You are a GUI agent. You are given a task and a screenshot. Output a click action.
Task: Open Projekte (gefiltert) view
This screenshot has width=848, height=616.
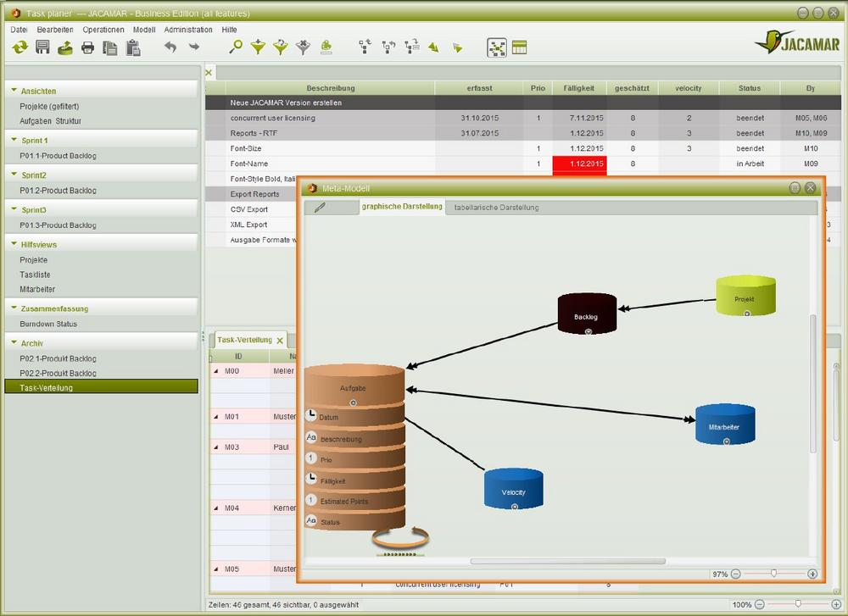(49, 107)
